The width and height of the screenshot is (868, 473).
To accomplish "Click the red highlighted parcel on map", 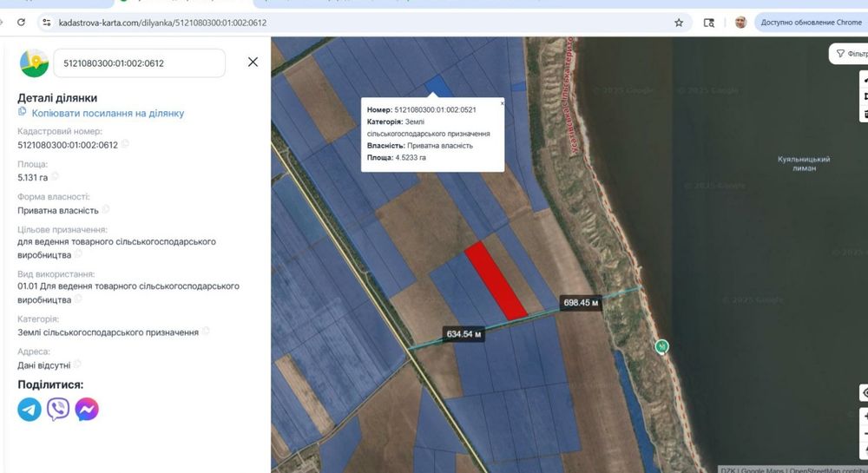I will [496, 281].
